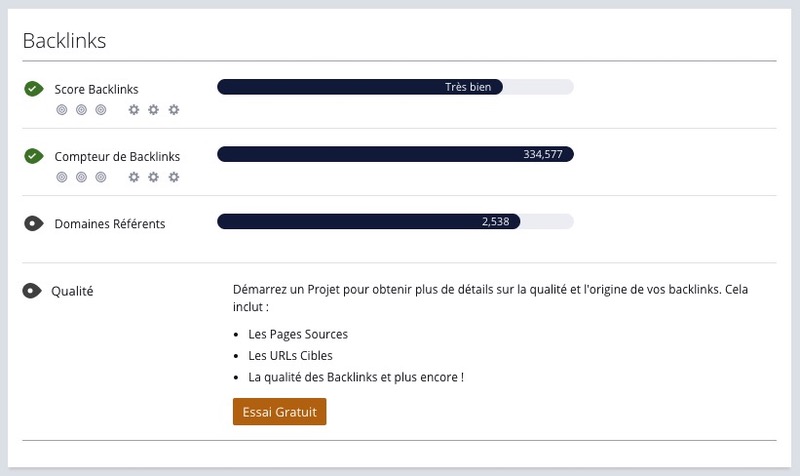Click the green checkmark beside Compteur de Backlinks

coord(34,156)
